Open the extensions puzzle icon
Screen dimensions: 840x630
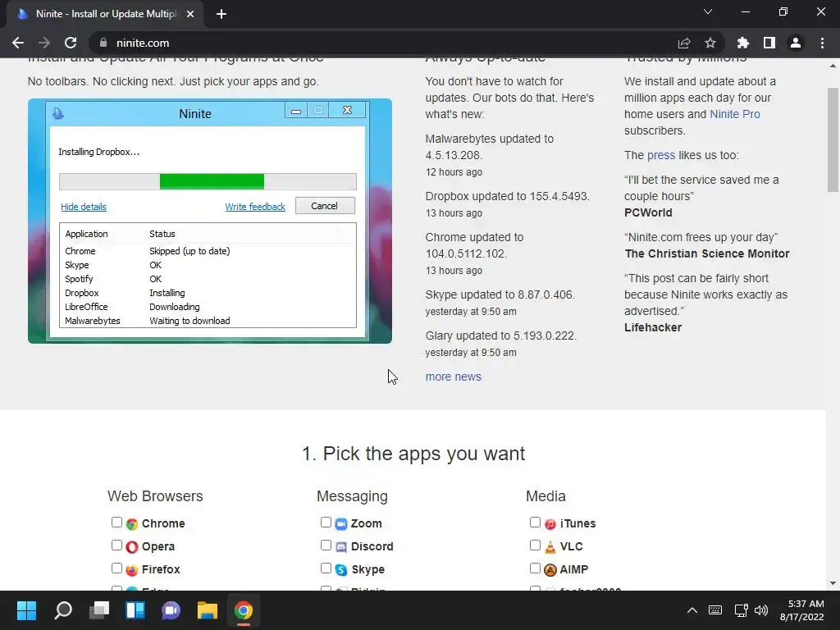(x=743, y=43)
